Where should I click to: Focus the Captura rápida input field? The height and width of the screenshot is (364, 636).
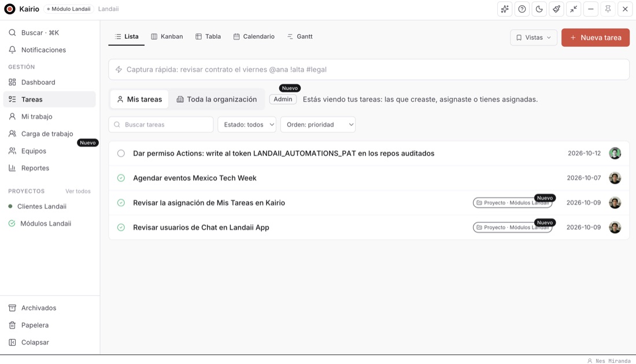(x=369, y=69)
